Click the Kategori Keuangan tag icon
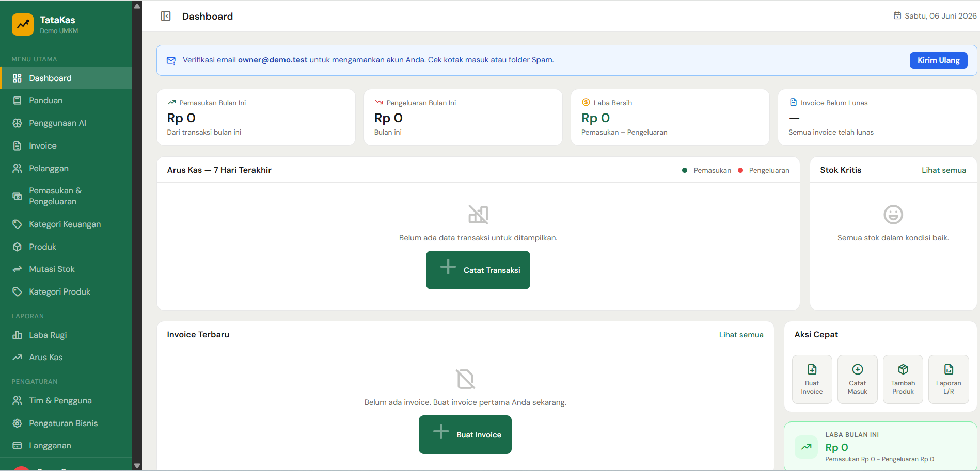 [17, 224]
